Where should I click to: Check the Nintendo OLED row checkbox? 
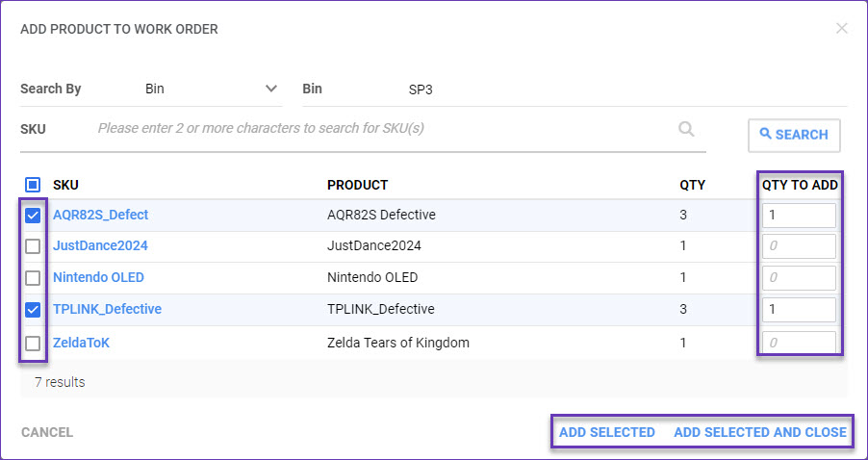click(33, 278)
